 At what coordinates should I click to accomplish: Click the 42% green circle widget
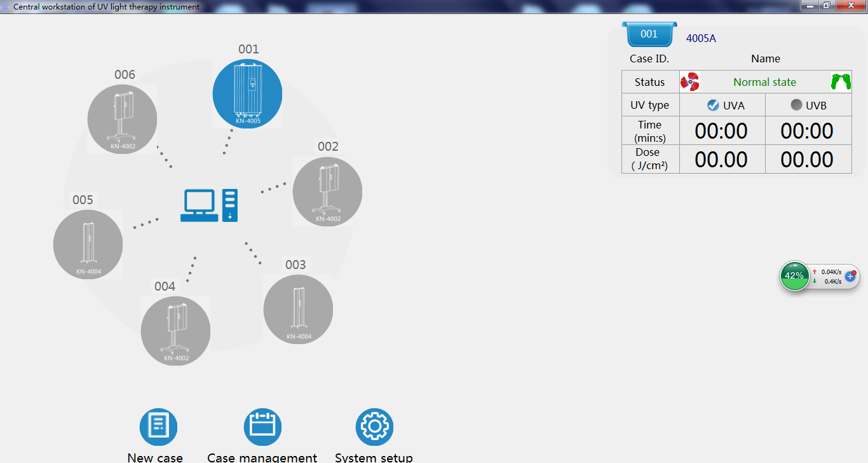tap(794, 276)
